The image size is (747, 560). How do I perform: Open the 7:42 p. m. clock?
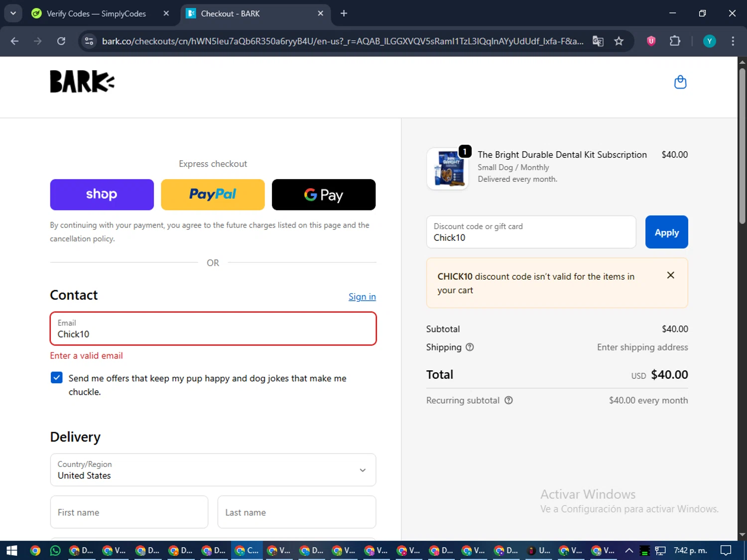(x=690, y=550)
